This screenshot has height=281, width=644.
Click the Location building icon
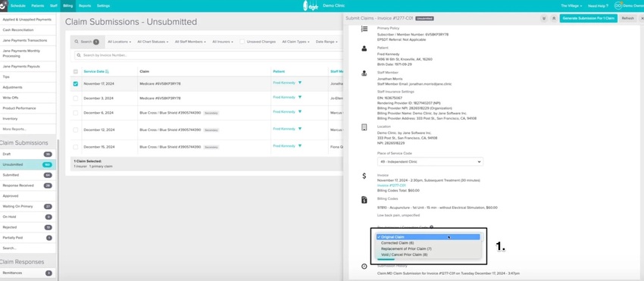pyautogui.click(x=364, y=127)
